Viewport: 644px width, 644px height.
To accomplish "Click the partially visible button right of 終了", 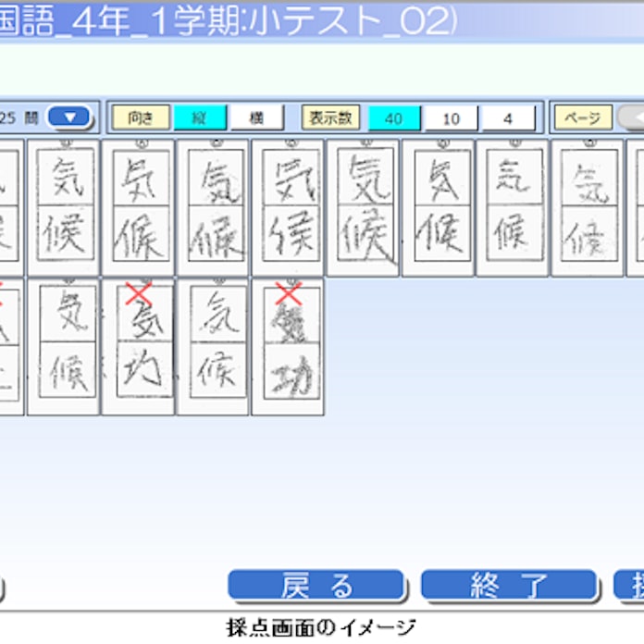I will [x=630, y=585].
